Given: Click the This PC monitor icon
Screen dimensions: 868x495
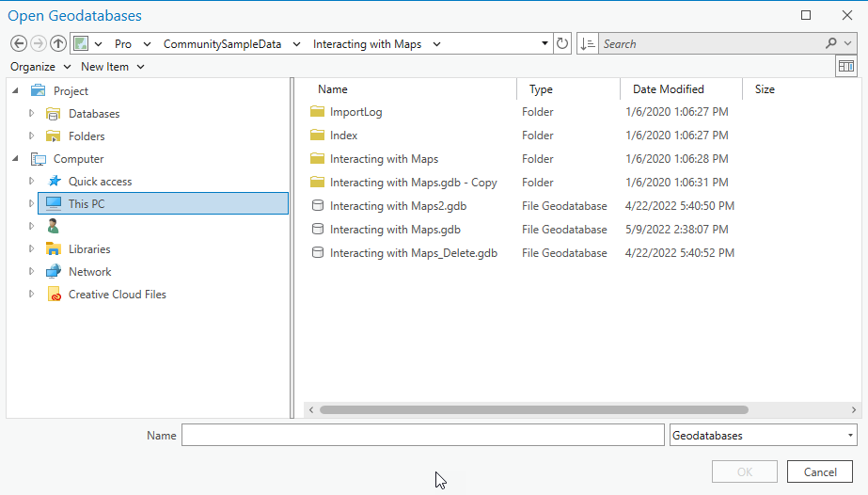Looking at the screenshot, I should [x=54, y=203].
